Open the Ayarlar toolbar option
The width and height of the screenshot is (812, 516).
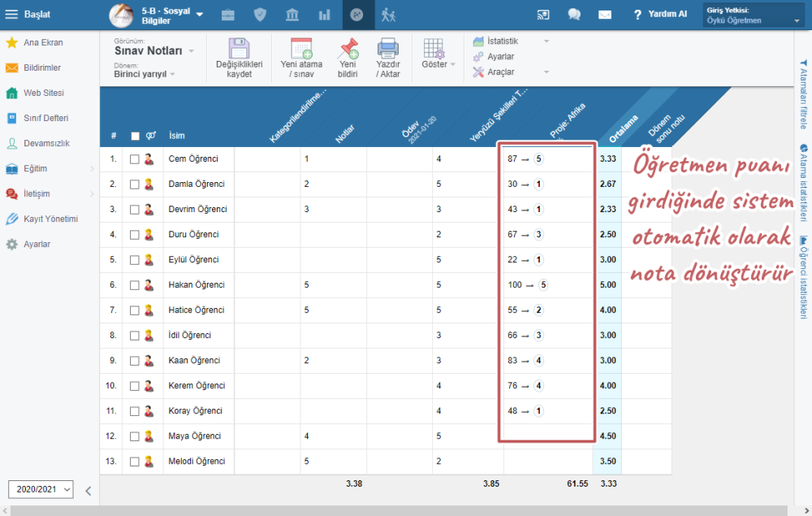point(494,56)
